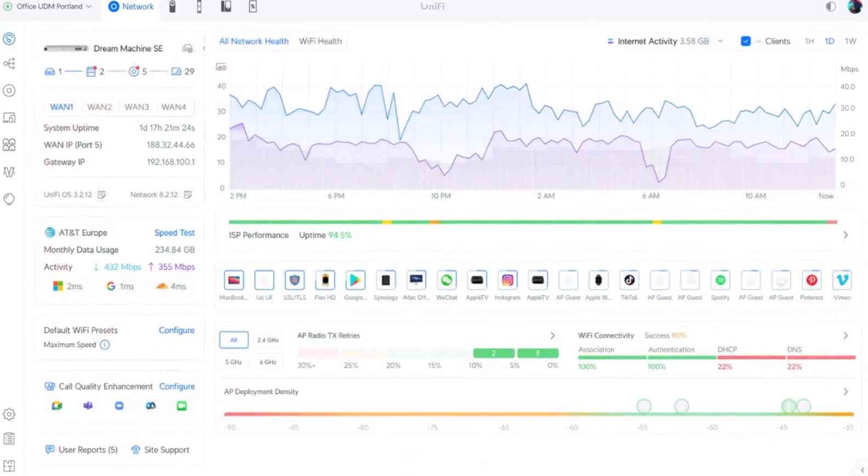Run the Speed Test link
Viewport: 868px width, 476px height.
click(x=174, y=233)
